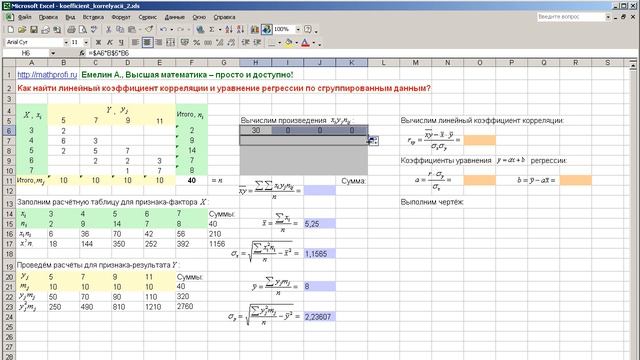Increase indent

[257, 42]
